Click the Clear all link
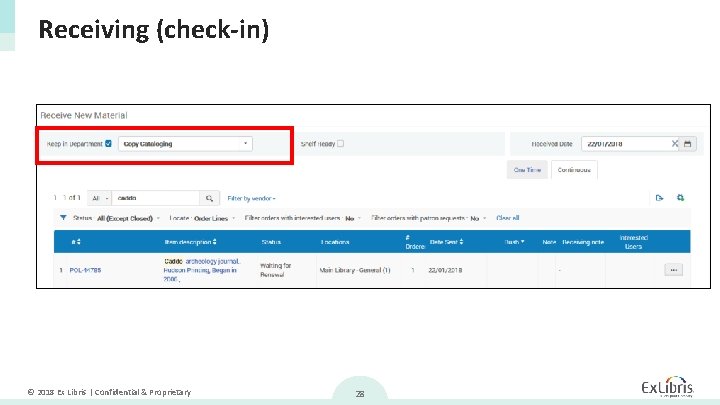The height and width of the screenshot is (405, 720). pyautogui.click(x=507, y=218)
